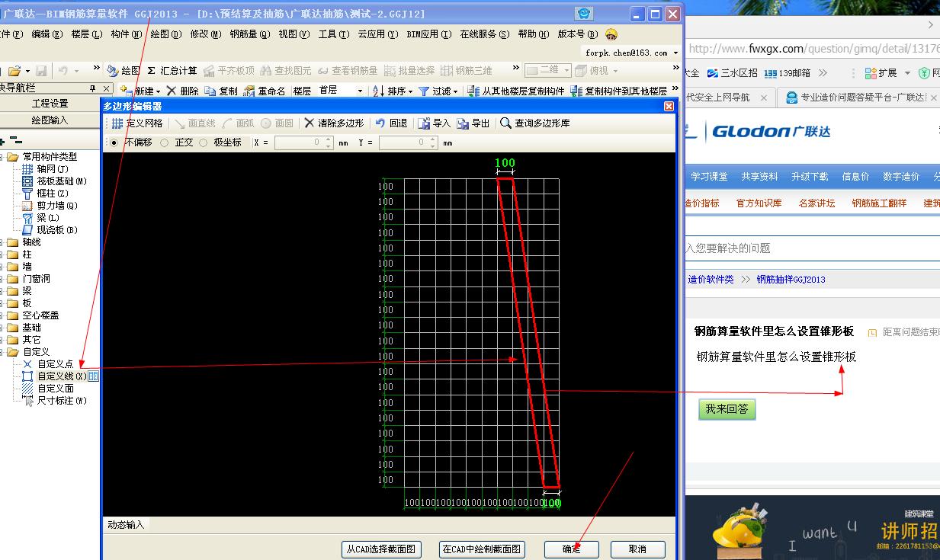940x560 pixels.
Task: Open the 云应用(Y) menu
Action: (x=378, y=34)
